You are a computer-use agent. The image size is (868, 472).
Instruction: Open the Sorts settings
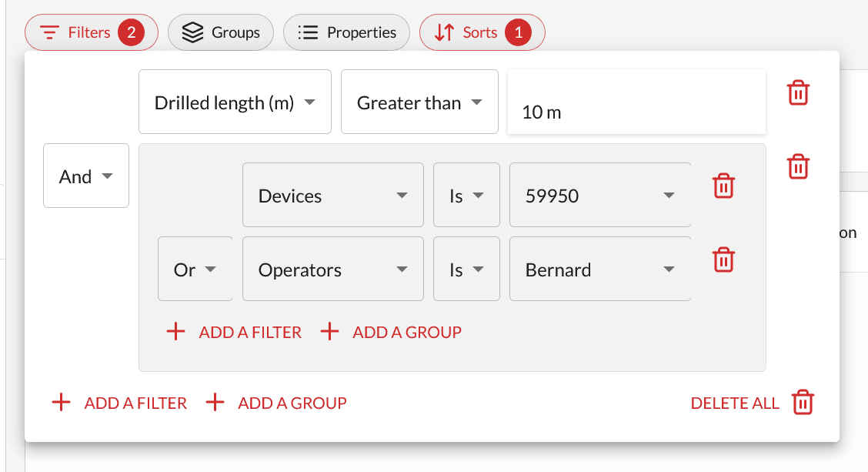coord(482,33)
